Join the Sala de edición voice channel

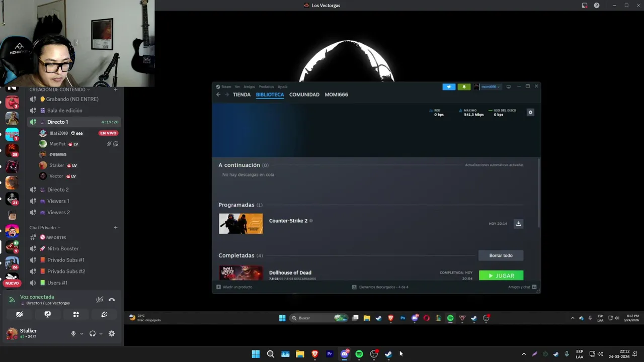(x=75, y=111)
